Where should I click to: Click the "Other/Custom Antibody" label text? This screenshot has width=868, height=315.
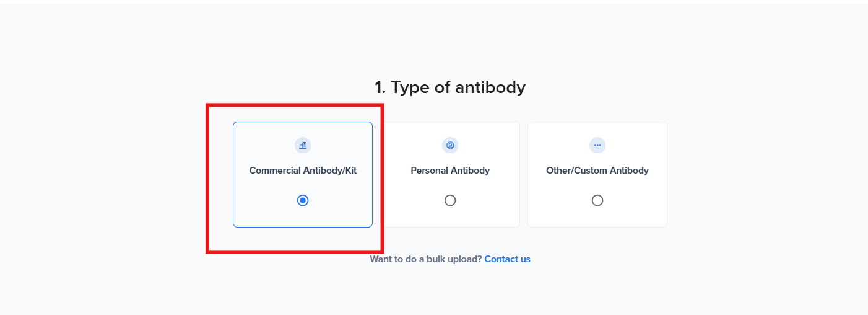597,171
